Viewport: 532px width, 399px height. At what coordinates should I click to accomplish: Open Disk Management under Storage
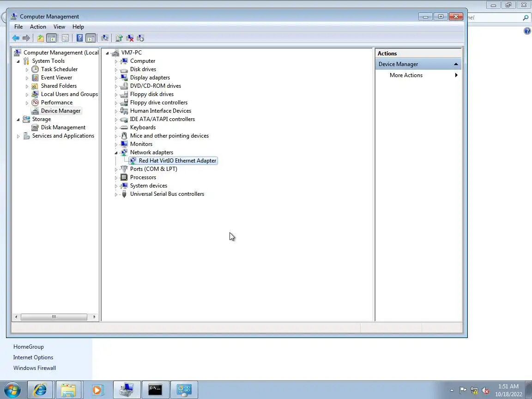63,127
